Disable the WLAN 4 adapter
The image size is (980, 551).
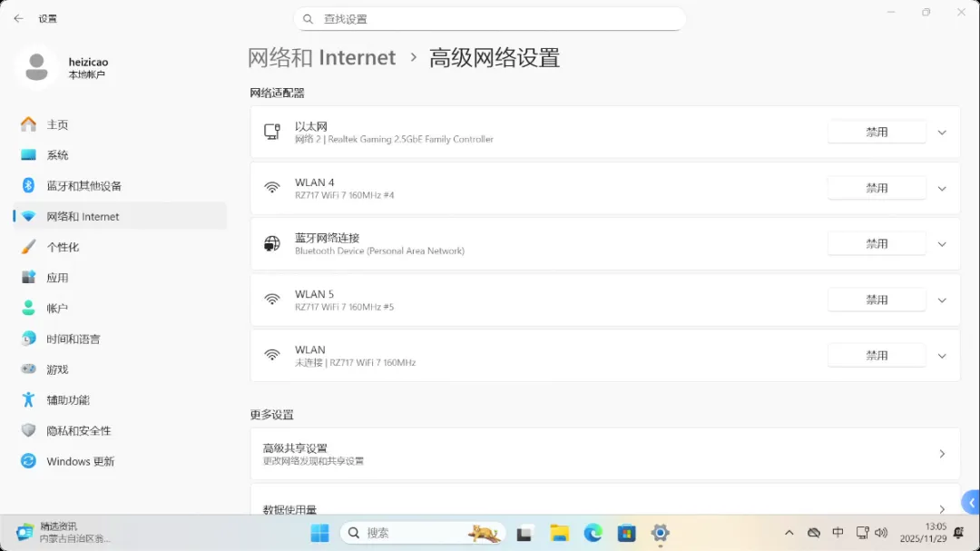point(877,188)
